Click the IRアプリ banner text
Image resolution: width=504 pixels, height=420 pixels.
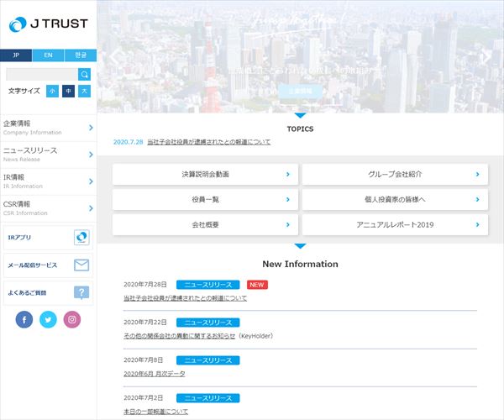point(19,238)
